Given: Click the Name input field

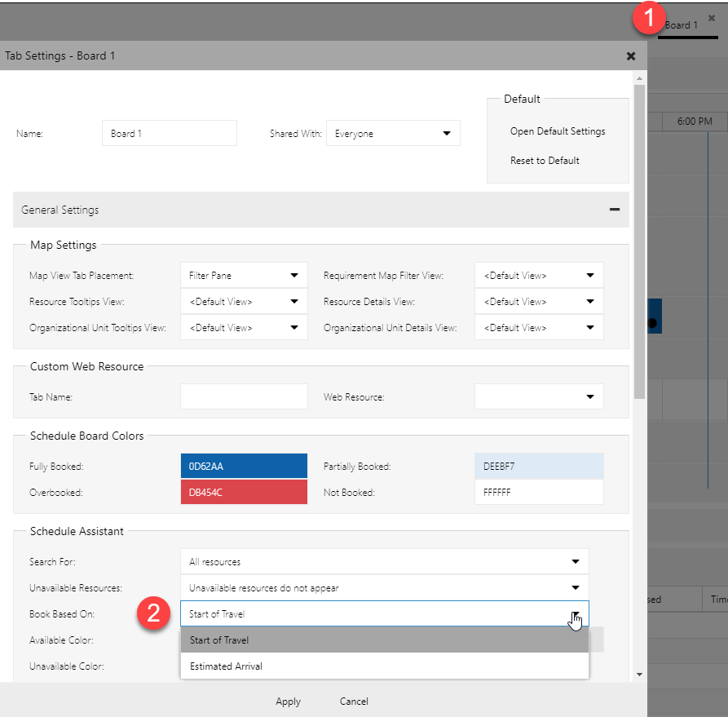Looking at the screenshot, I should 170,134.
